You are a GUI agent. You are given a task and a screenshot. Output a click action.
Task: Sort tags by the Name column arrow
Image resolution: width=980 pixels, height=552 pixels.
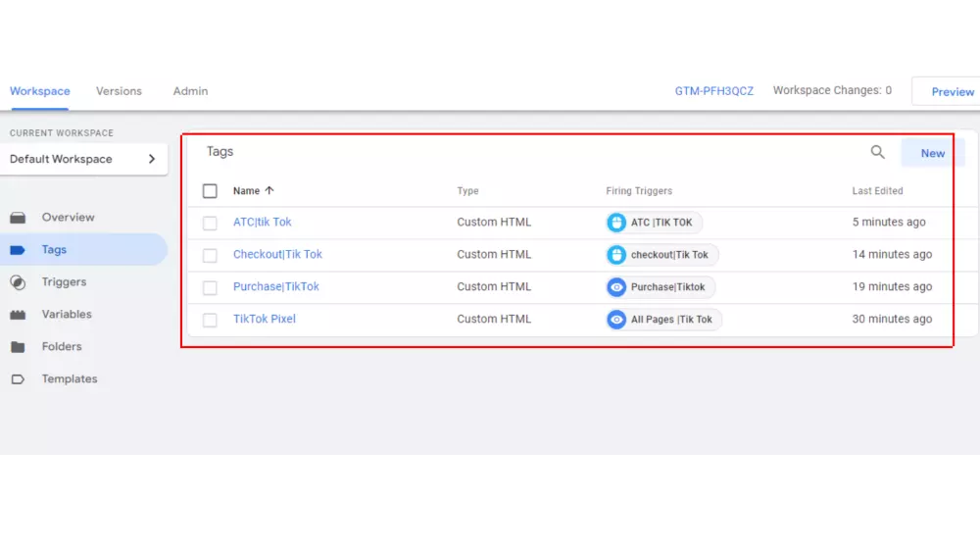tap(269, 191)
